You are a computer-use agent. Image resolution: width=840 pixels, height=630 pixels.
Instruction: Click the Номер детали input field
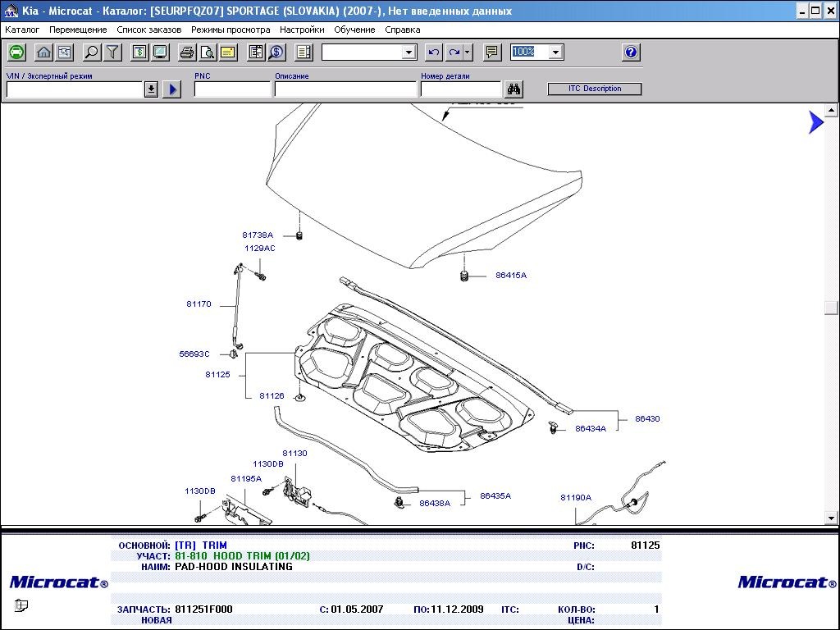tap(461, 89)
